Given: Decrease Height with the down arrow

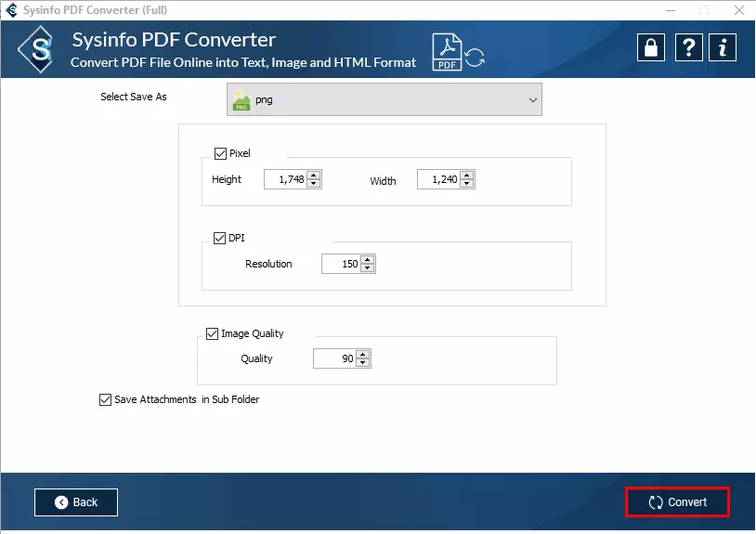Looking at the screenshot, I should tap(314, 184).
